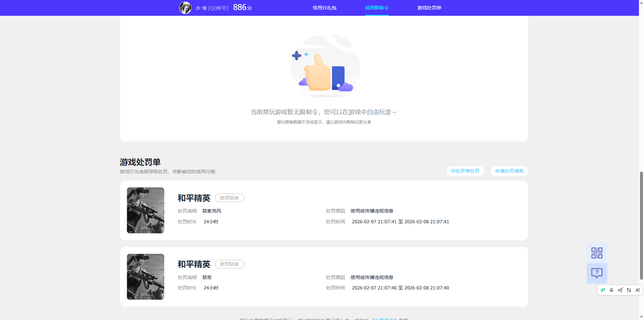This screenshot has height=320, width=644.
Task: Go to 游戏处罚单 tab in header
Action: coord(429,8)
